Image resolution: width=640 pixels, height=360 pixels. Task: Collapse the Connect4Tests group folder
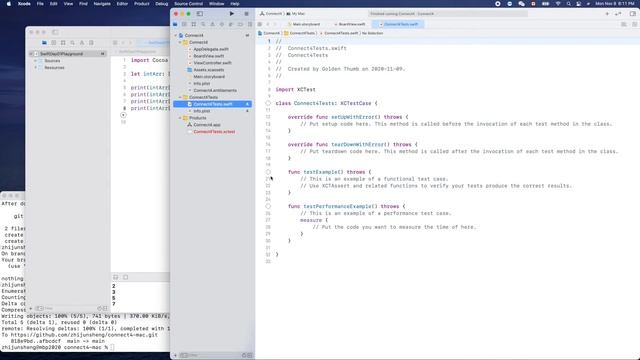(x=180, y=97)
